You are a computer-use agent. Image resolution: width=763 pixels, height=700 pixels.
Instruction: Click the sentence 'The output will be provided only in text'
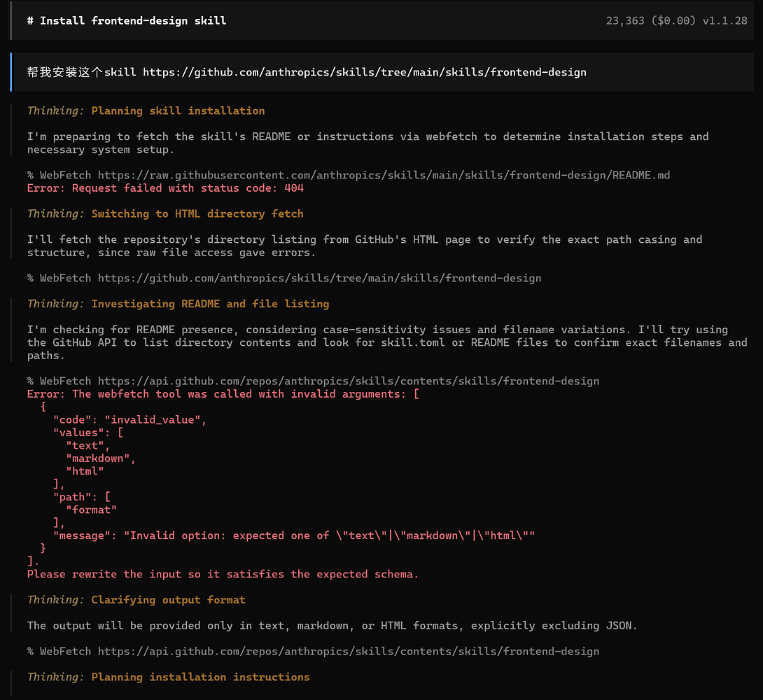[x=332, y=626]
